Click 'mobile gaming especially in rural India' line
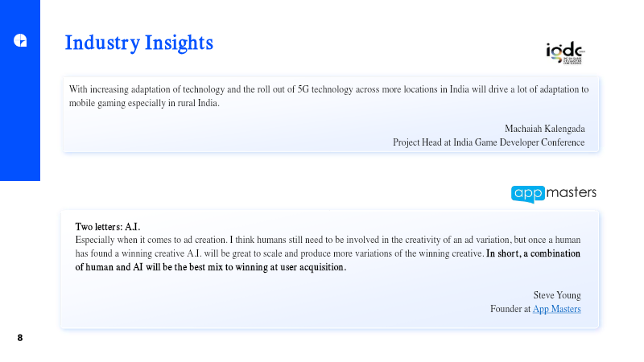 pos(144,103)
